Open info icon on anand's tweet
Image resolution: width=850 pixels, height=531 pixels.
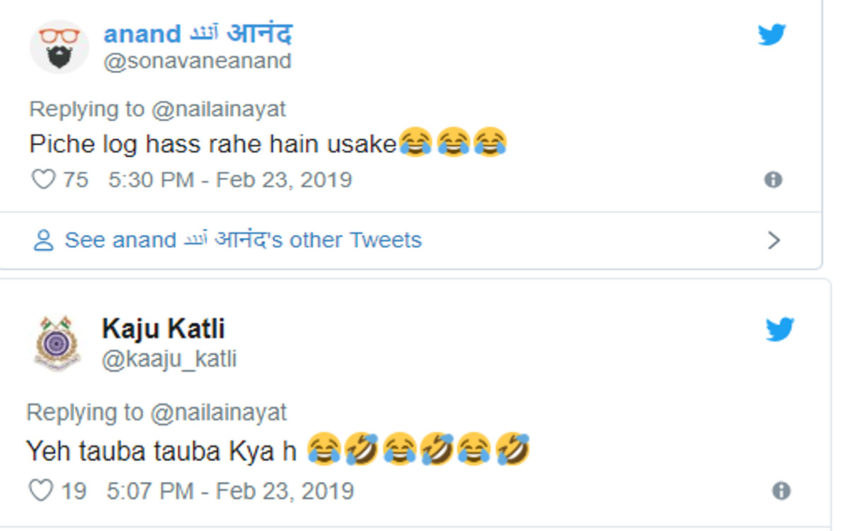tap(772, 180)
